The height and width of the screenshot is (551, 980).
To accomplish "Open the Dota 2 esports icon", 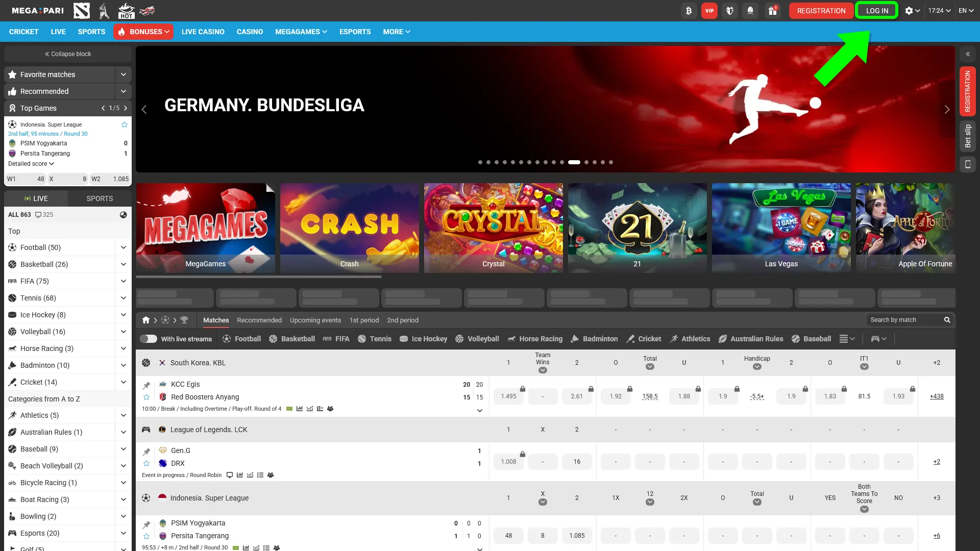I will click(82, 10).
